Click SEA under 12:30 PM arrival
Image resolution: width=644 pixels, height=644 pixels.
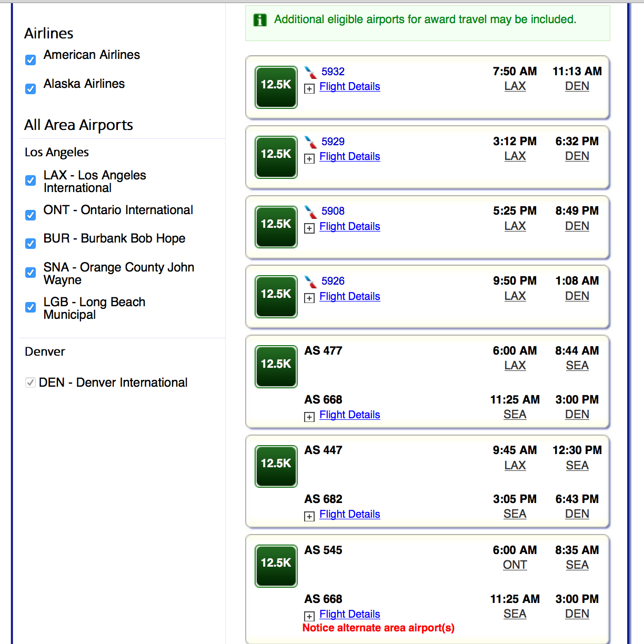pos(577,466)
